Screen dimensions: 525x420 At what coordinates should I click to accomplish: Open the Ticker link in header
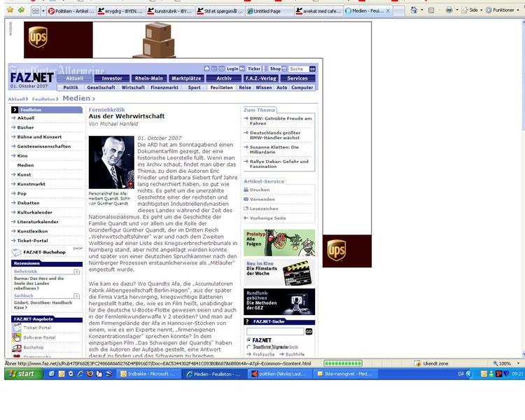(x=254, y=69)
